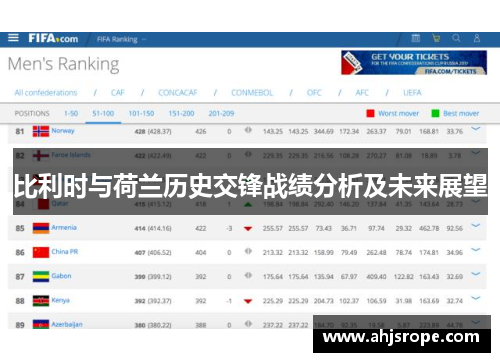The width and height of the screenshot is (500, 362).
Task: Click the green Best mover swatch
Action: tap(435, 113)
